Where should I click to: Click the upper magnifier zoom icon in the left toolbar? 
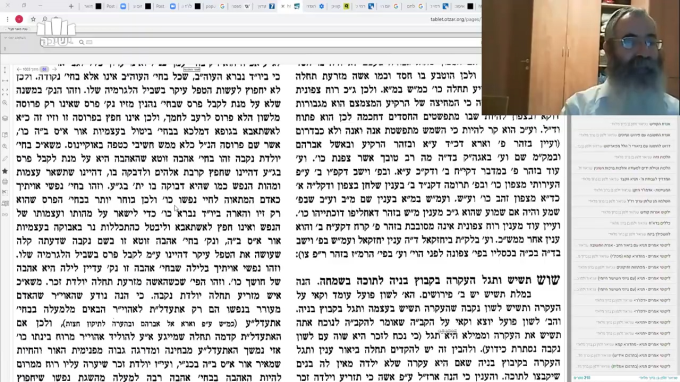(5, 103)
